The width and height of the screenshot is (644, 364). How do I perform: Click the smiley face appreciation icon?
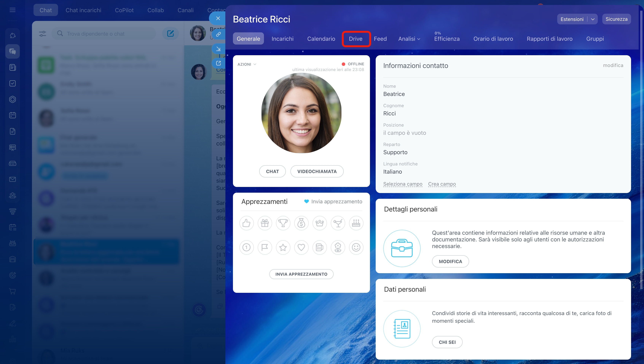(x=356, y=247)
